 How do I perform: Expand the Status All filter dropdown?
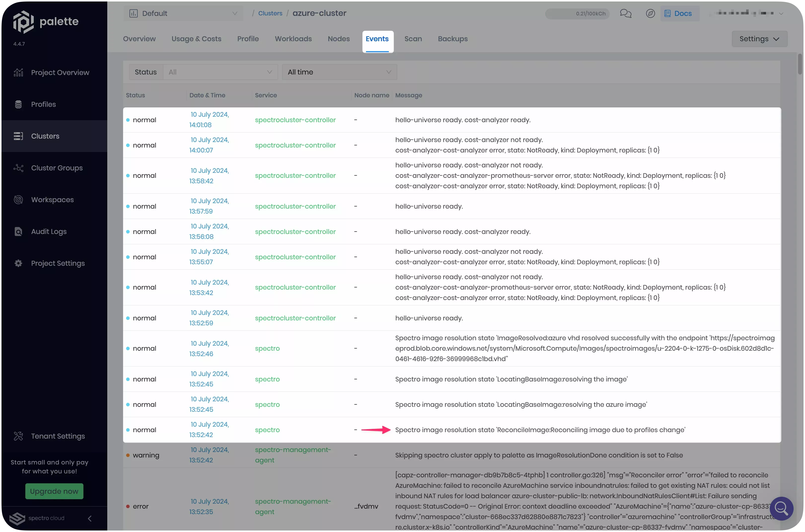[220, 72]
